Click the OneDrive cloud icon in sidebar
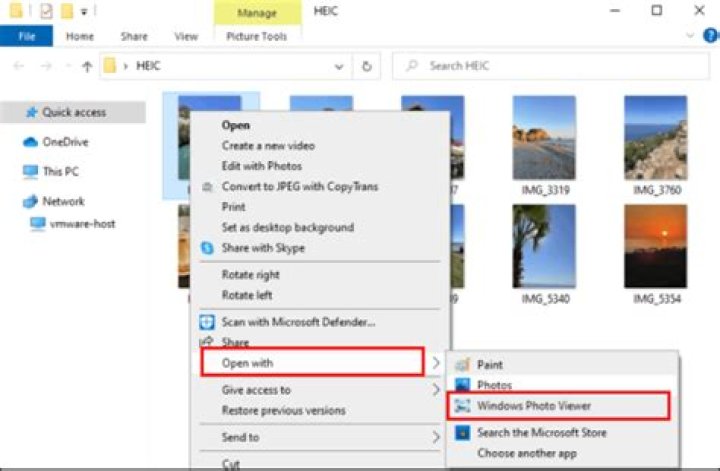 31,142
